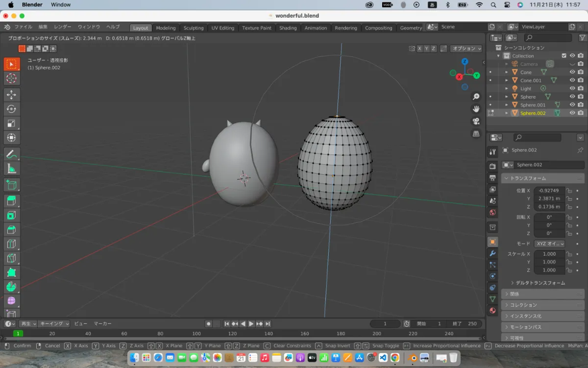588x368 pixels.
Task: Select the Measure tool
Action: tap(11, 168)
